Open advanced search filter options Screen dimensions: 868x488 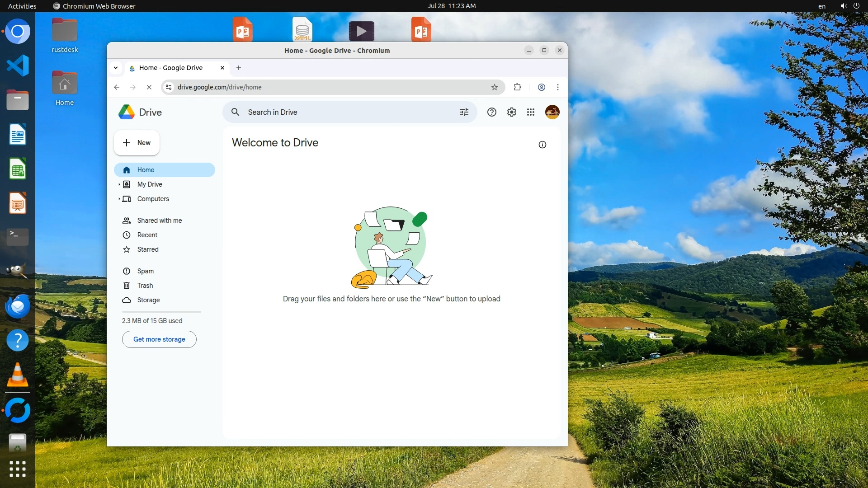[464, 112]
